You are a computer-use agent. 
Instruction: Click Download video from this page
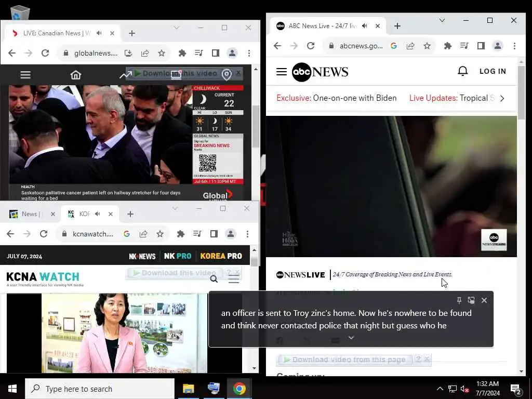point(345,360)
